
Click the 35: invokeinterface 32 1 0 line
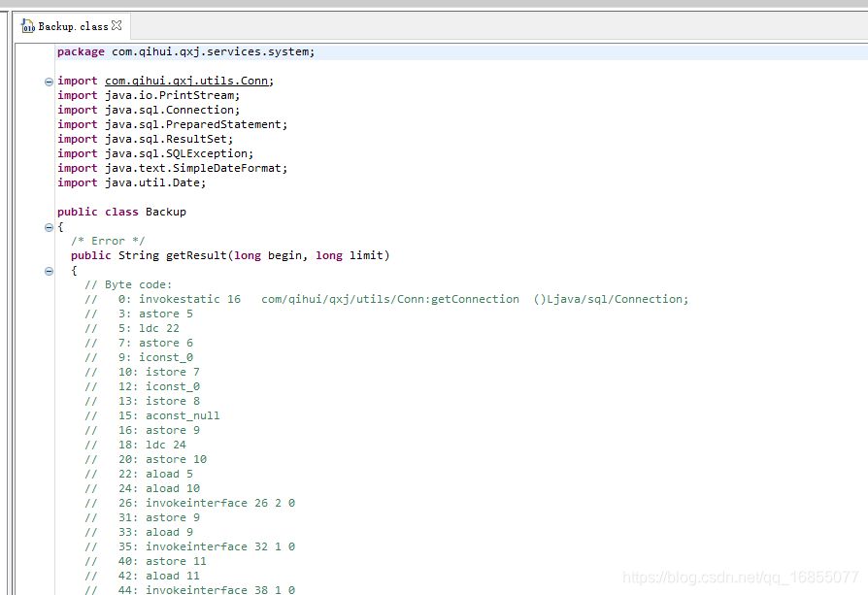(190, 546)
